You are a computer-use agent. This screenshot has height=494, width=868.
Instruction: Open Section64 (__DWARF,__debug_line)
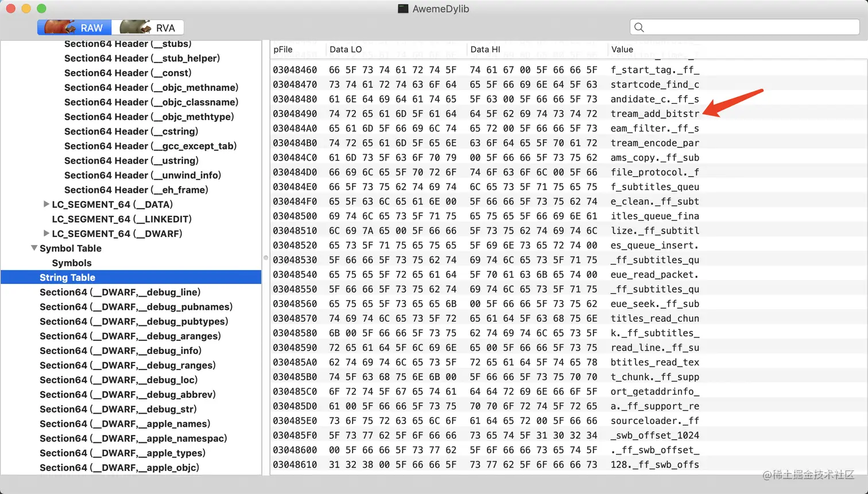tap(120, 292)
